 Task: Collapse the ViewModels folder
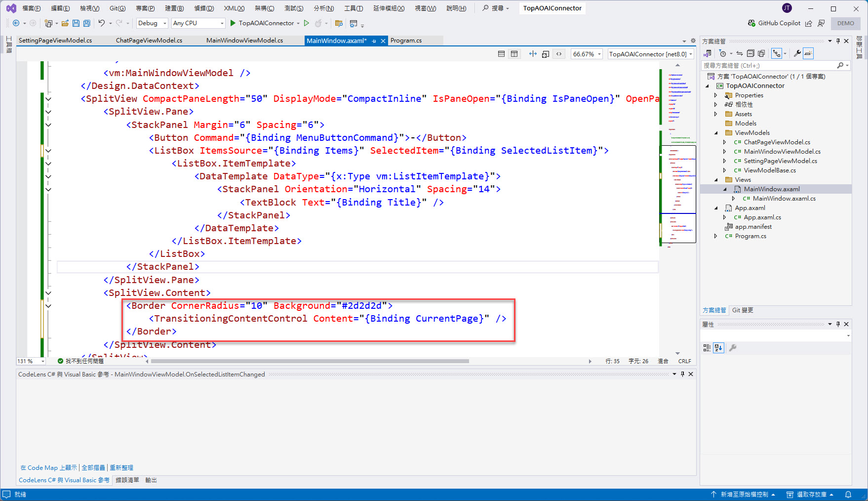[x=715, y=133]
